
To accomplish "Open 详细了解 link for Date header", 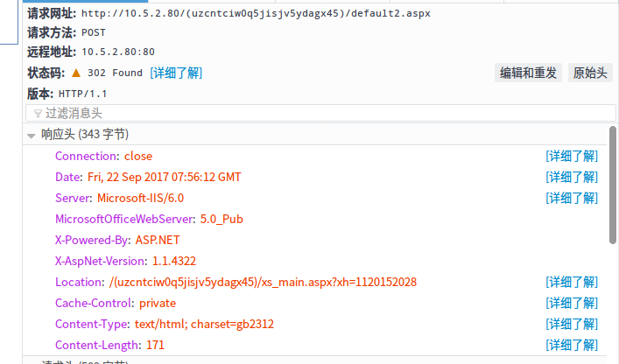I will (572, 177).
